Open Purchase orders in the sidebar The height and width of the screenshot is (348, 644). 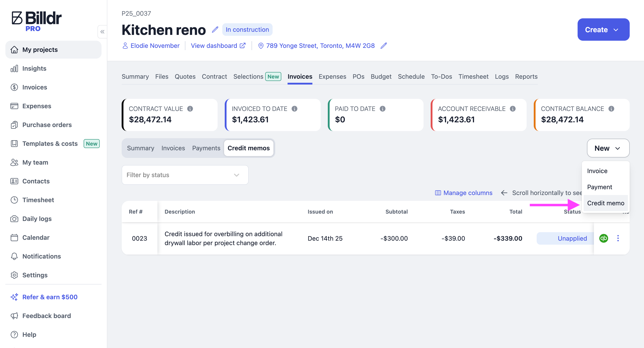click(x=53, y=125)
